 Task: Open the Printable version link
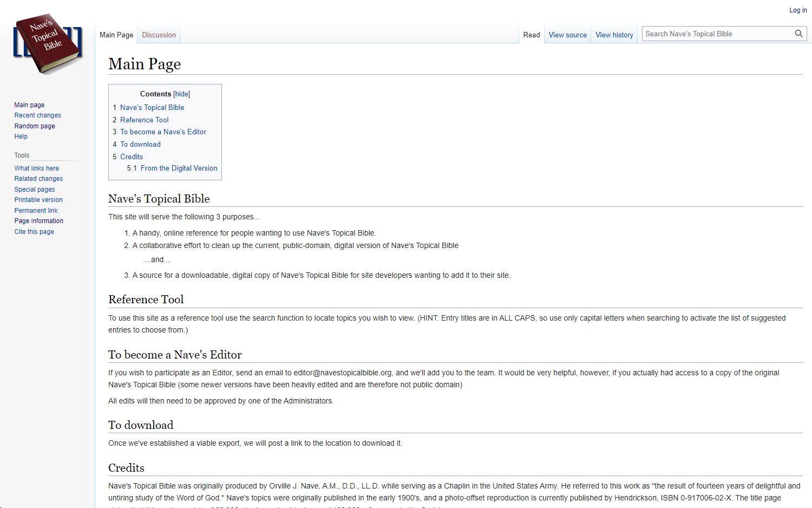tap(38, 200)
